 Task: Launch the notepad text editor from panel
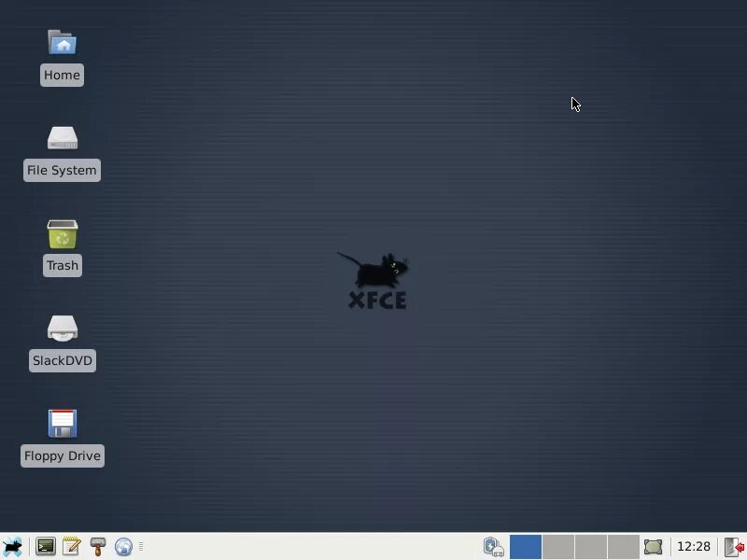[x=72, y=547]
